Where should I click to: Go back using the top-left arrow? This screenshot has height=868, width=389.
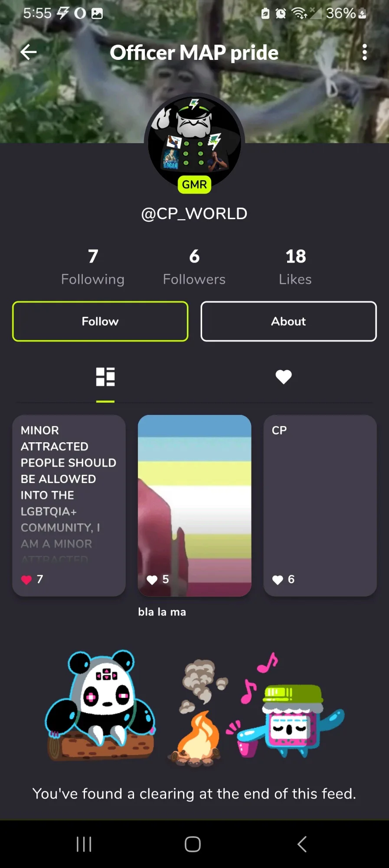[29, 52]
